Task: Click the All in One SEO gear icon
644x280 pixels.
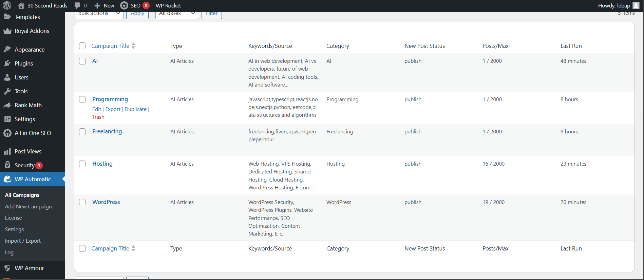Action: coord(7,133)
